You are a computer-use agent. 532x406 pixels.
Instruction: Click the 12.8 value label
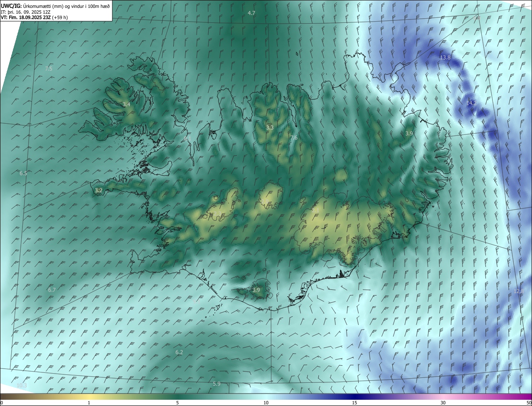click(519, 291)
